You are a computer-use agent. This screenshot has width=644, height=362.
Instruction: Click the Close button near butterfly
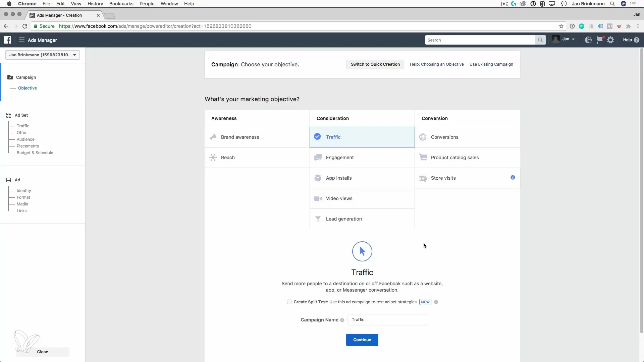43,352
